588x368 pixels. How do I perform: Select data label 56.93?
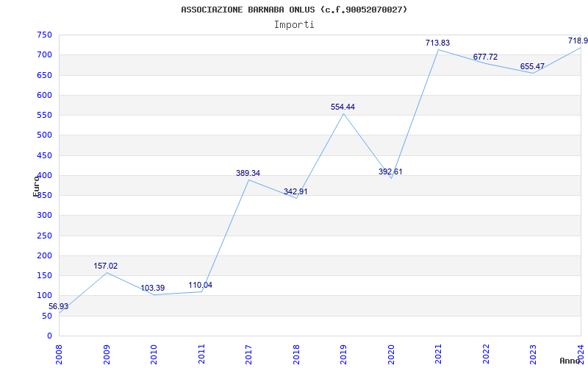pos(59,306)
